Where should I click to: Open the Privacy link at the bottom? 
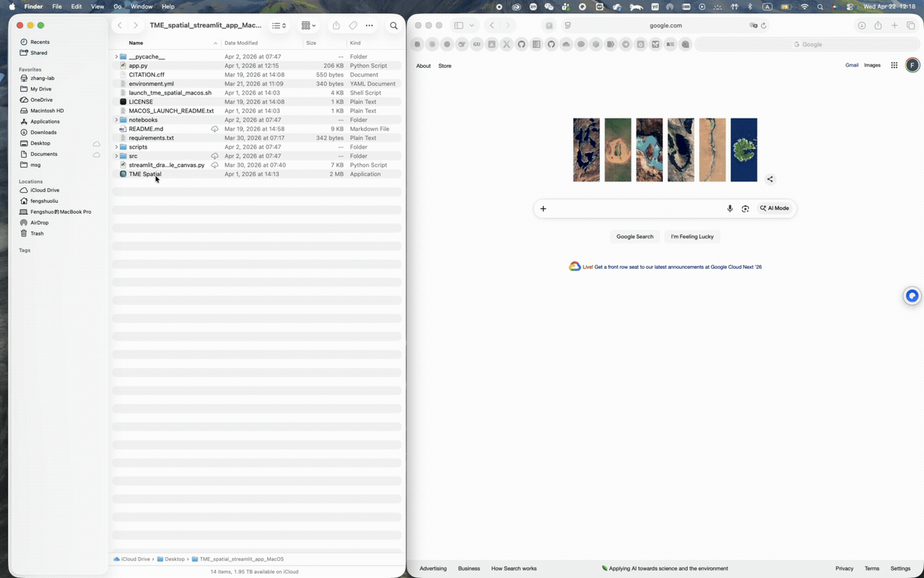(844, 568)
